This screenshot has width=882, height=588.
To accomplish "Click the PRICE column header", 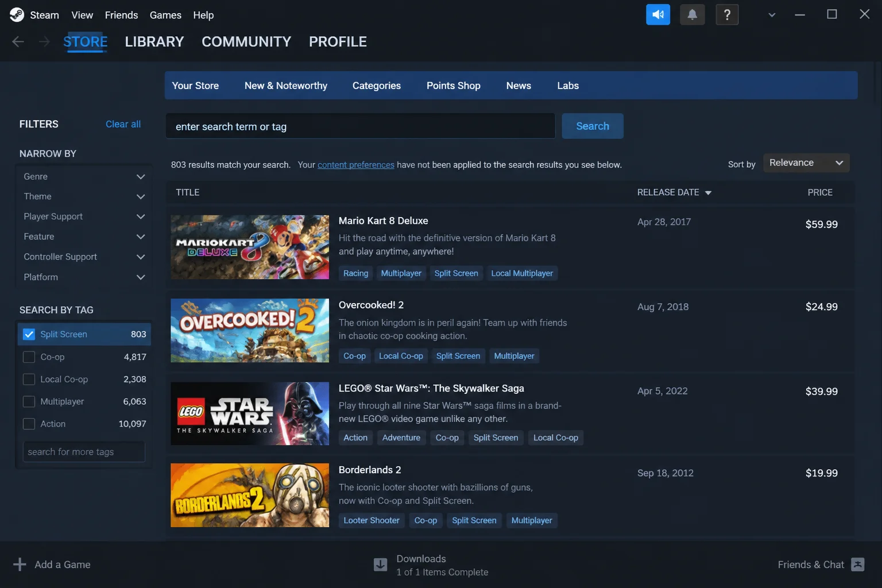I will [820, 192].
